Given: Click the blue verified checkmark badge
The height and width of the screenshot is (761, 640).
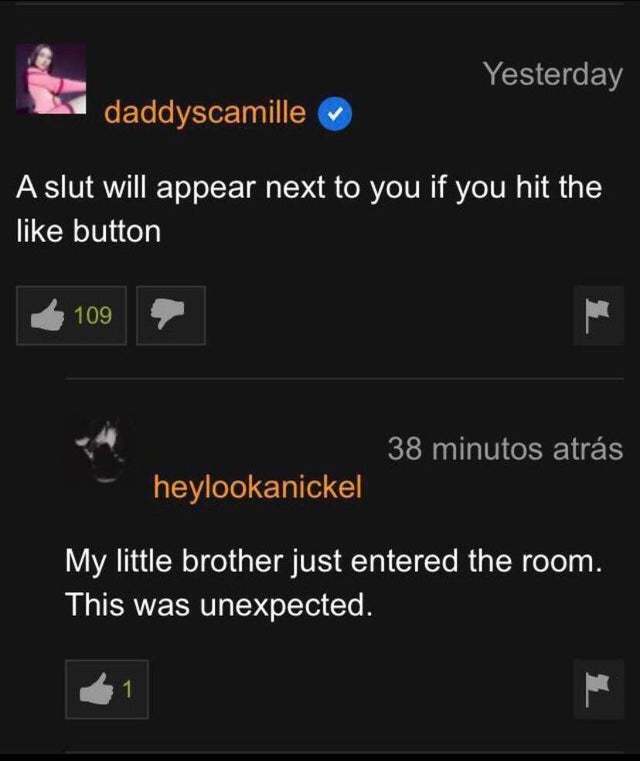Looking at the screenshot, I should (335, 114).
